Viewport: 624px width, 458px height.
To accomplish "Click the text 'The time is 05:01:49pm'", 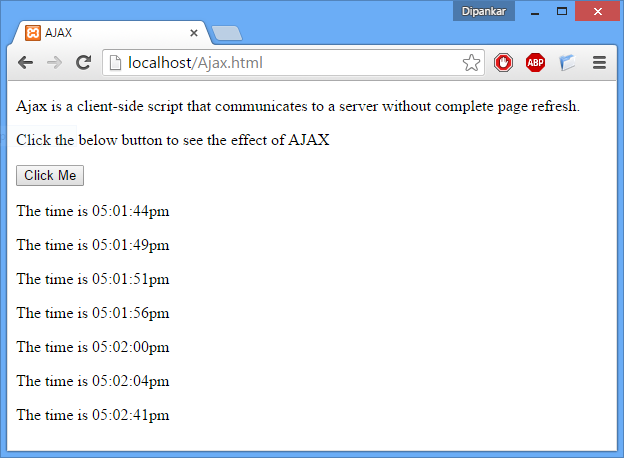I will coord(93,245).
